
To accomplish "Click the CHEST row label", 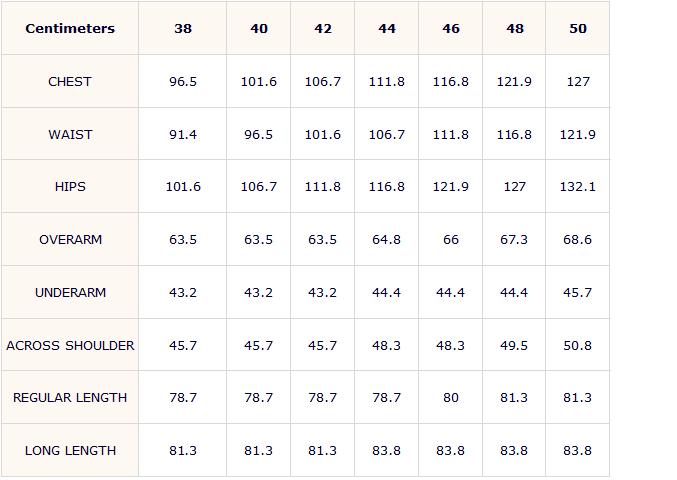I will [x=70, y=82].
